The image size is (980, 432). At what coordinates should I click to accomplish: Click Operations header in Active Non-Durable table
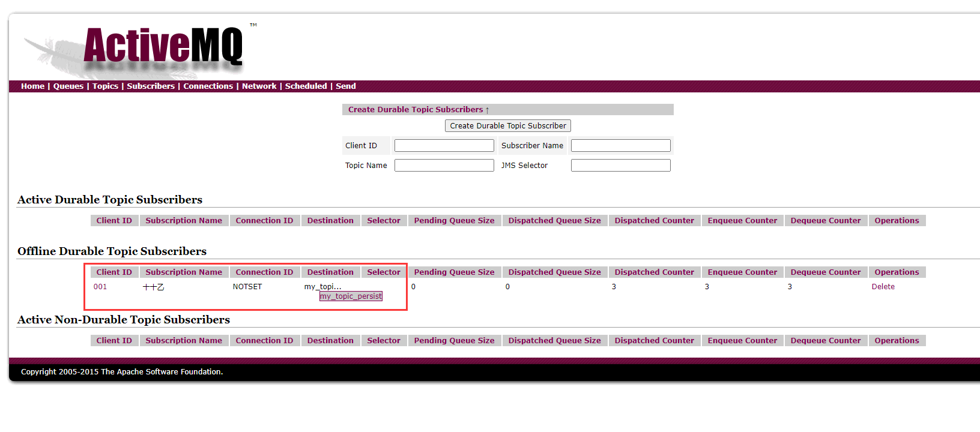(897, 341)
